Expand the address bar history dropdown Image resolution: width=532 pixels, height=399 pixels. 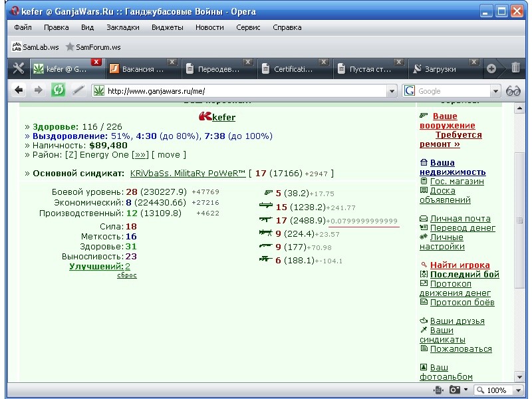pos(392,91)
